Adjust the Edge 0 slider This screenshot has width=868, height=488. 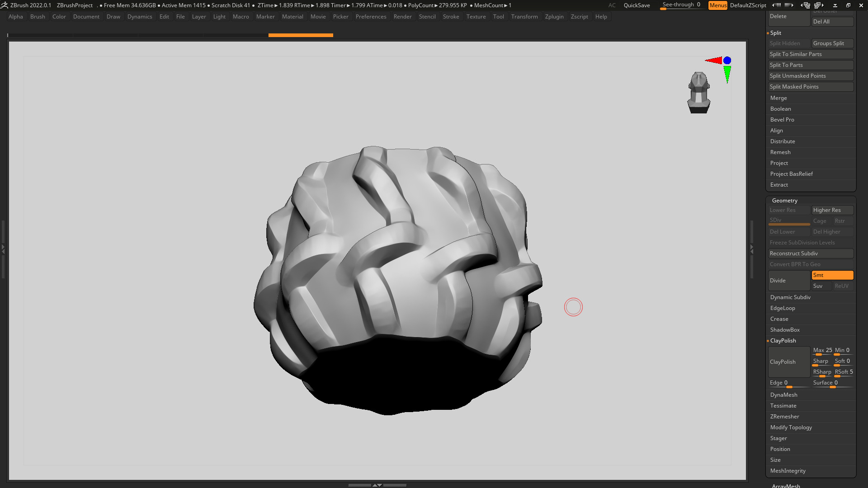(x=789, y=383)
